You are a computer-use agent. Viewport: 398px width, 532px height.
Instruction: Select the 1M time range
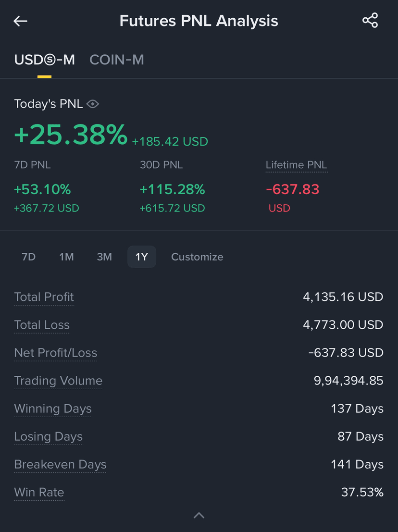(x=66, y=257)
